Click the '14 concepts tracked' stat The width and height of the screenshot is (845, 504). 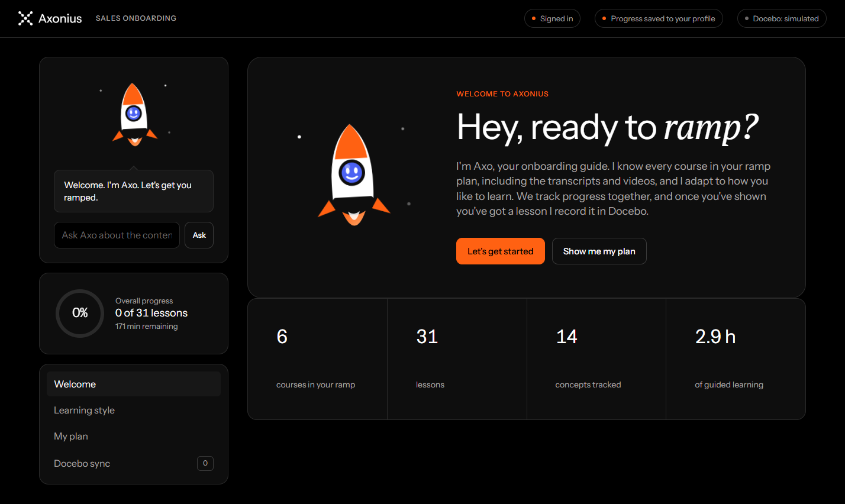[596, 359]
